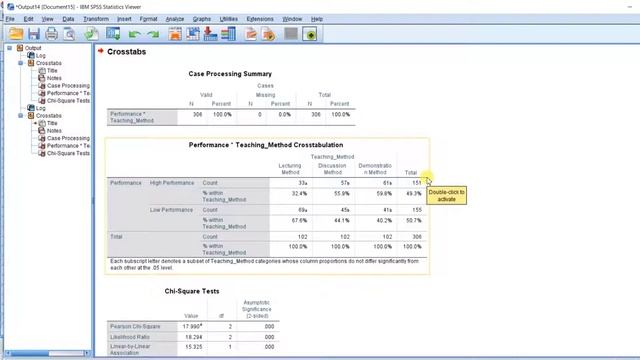The image size is (640, 360).
Task: Click the Performance * Teaching_Method Crosstabulation title
Action: point(266,145)
